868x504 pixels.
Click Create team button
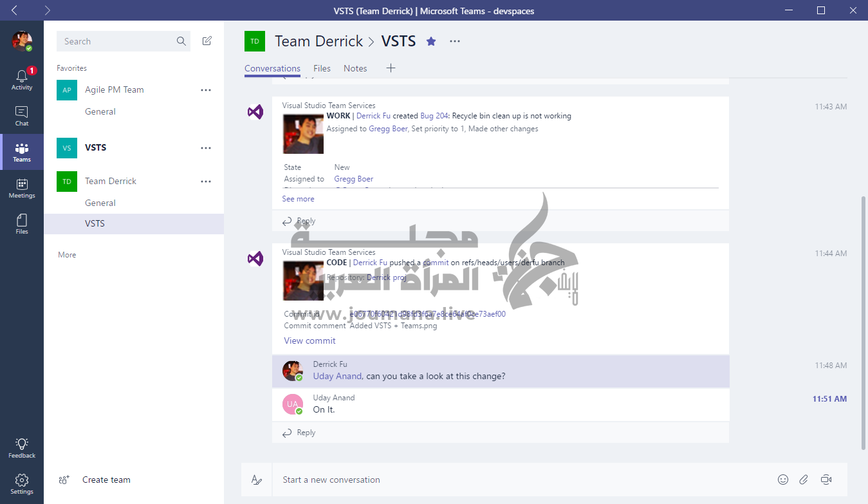click(106, 480)
